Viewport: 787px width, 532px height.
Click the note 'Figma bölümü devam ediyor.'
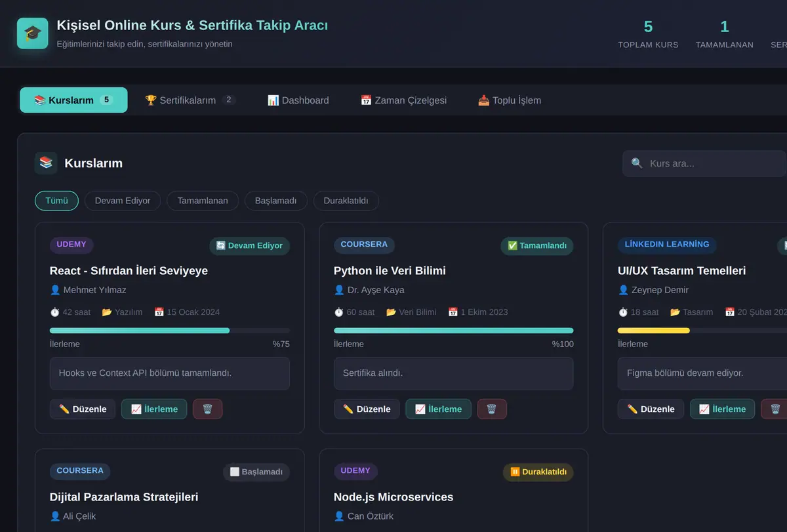[x=702, y=373]
